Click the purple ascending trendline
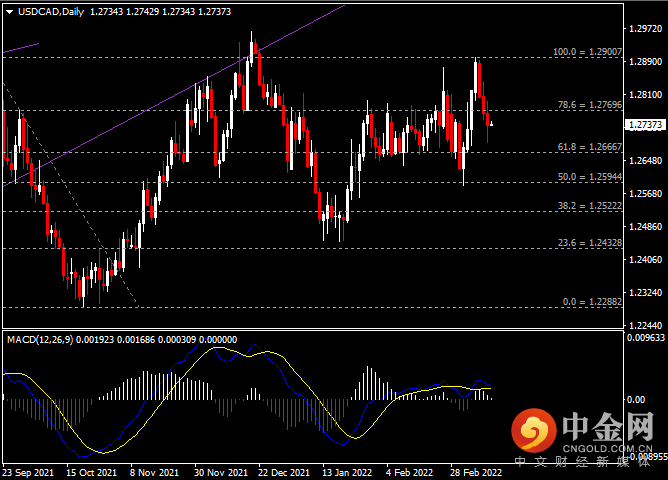The width and height of the screenshot is (668, 480). tap(170, 97)
